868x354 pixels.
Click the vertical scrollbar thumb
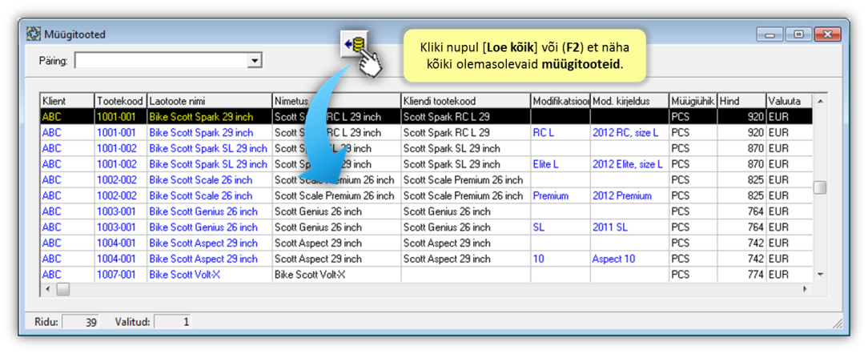click(820, 187)
